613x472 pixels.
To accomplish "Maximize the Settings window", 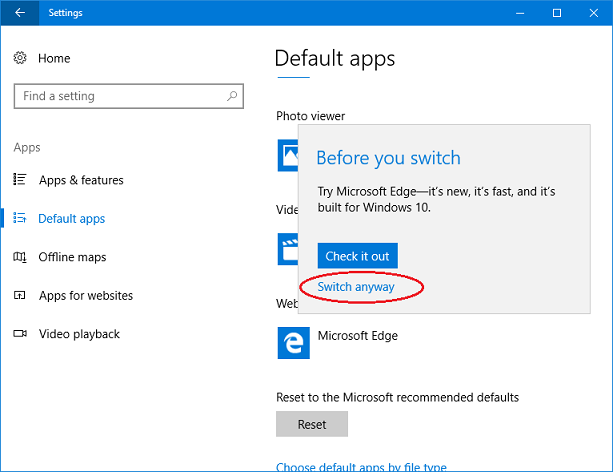I will click(x=557, y=13).
